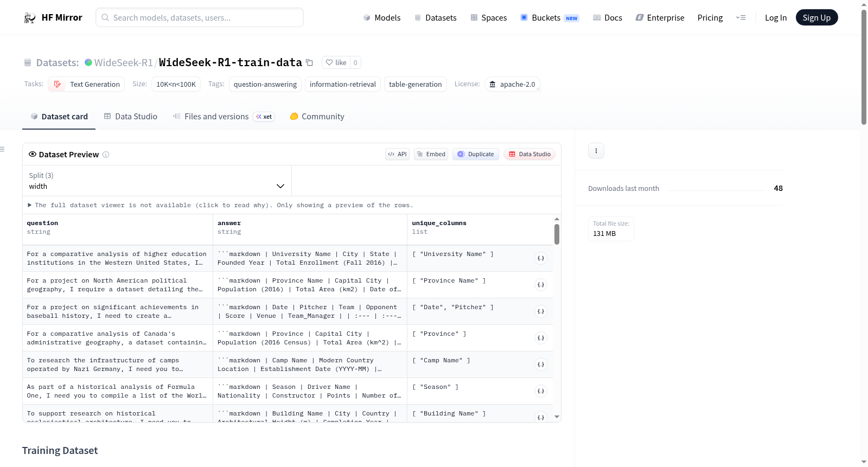Like the WideSeek-R1-train-data dataset
Screen dimensions: 868x467
coord(336,62)
